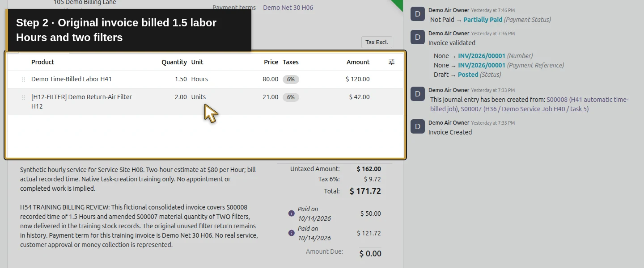Click Partially Paid status in chatter
This screenshot has width=644, height=268.
click(x=483, y=20)
